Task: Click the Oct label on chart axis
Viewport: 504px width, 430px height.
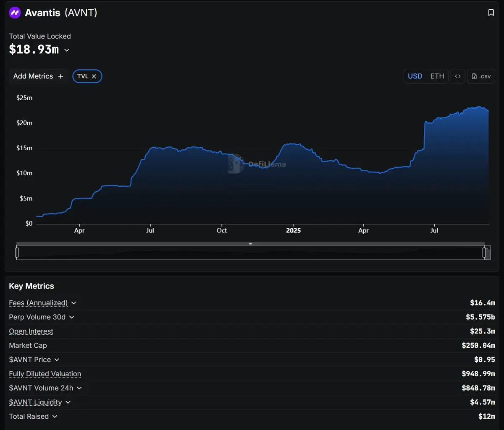Action: [x=221, y=231]
